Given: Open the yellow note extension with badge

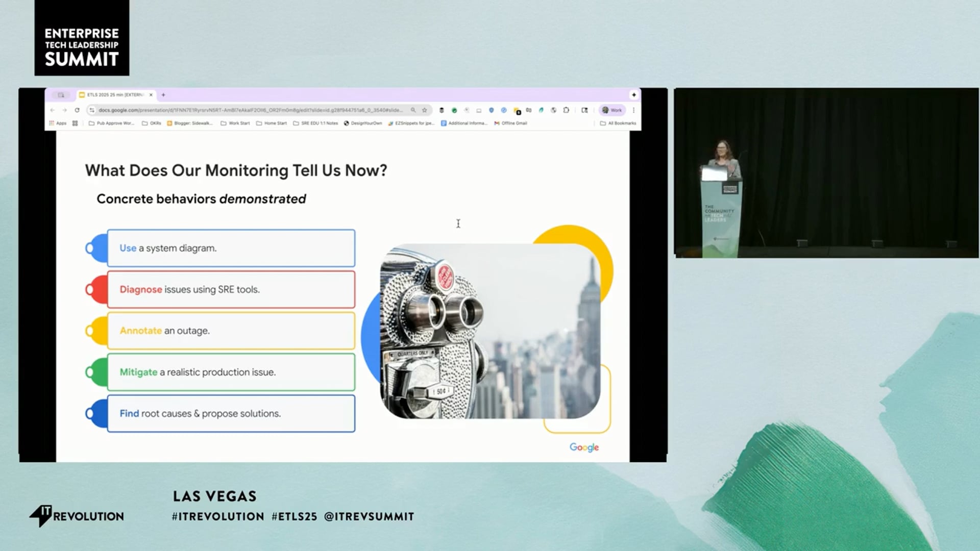Looking at the screenshot, I should (x=517, y=111).
